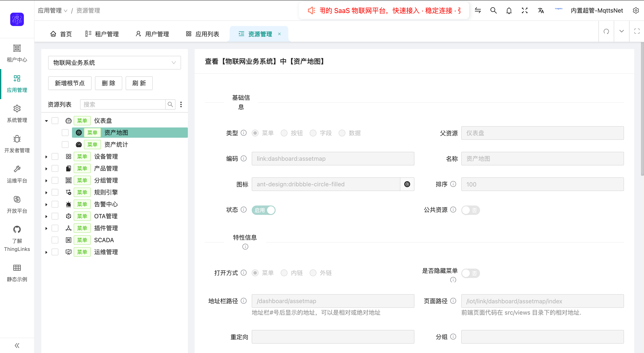
Task: Open the 开放平台 sidebar section
Action: [x=17, y=204]
